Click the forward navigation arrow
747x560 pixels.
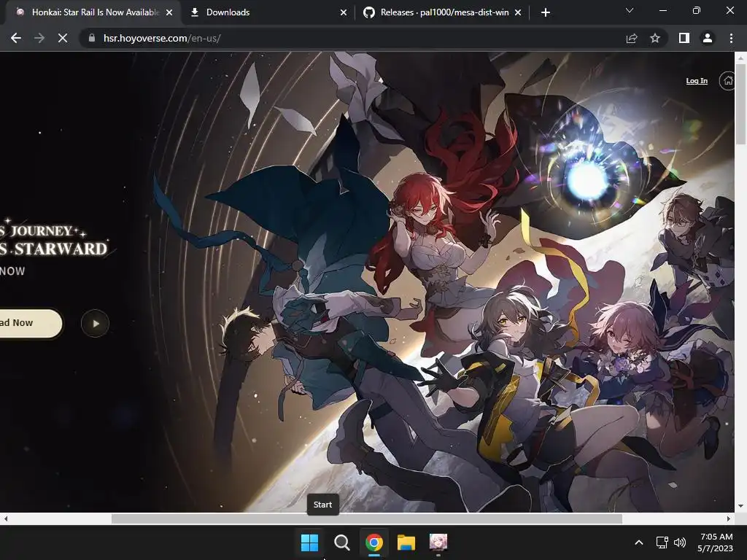pos(39,38)
